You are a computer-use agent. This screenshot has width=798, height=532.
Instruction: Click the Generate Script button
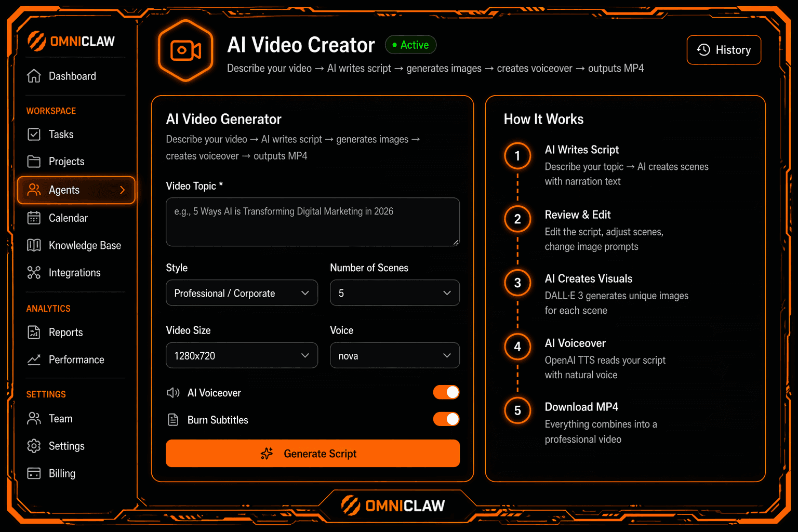click(313, 454)
